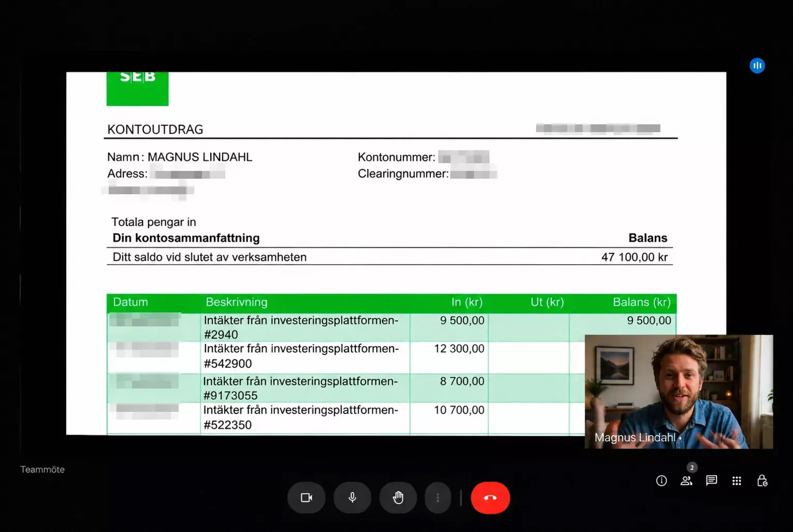Leave the call with red hang-up button
This screenshot has width=793, height=532.
491,498
